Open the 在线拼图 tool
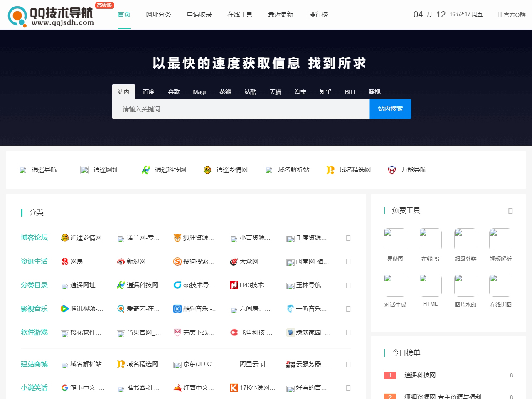This screenshot has height=399, width=532. pos(500,291)
